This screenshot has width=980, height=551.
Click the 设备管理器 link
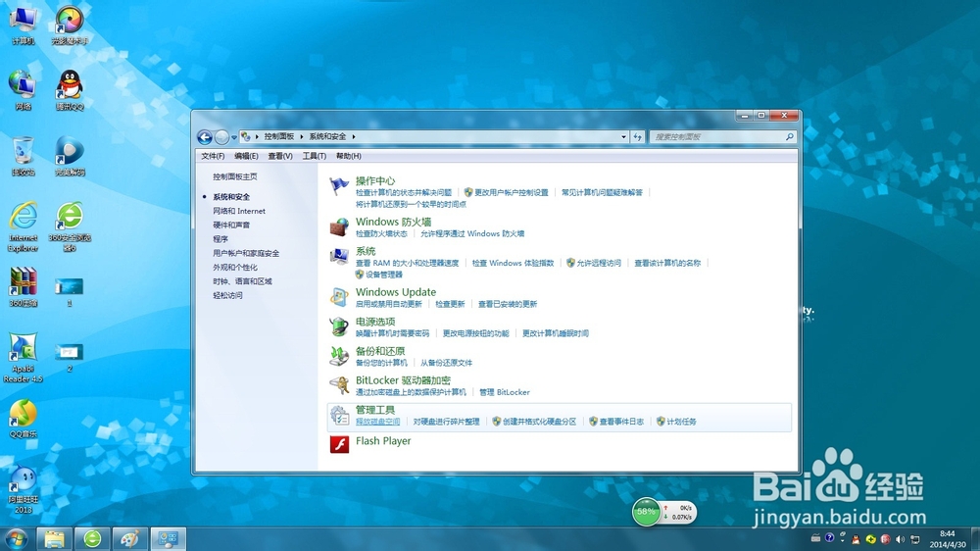[x=384, y=275]
